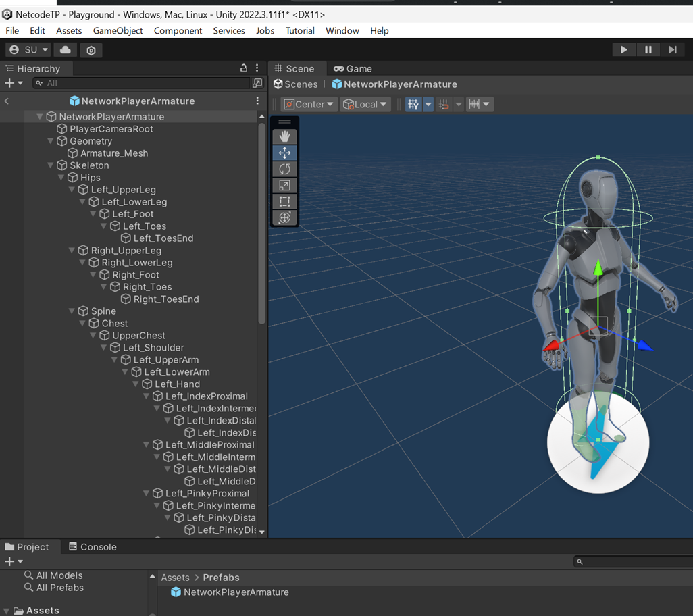Image resolution: width=693 pixels, height=616 pixels.
Task: Select the Move tool
Action: 284,153
